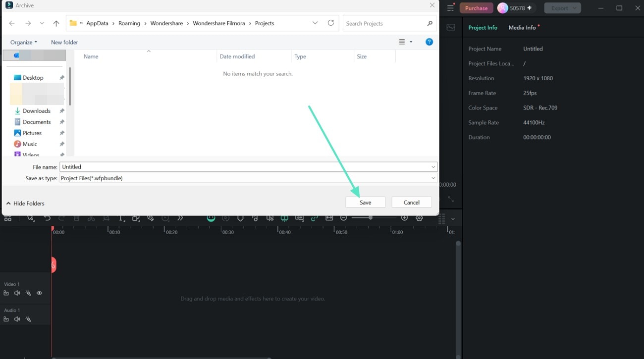Toggle the green link icon in timeline toolbar
The image size is (644, 359).
314,218
